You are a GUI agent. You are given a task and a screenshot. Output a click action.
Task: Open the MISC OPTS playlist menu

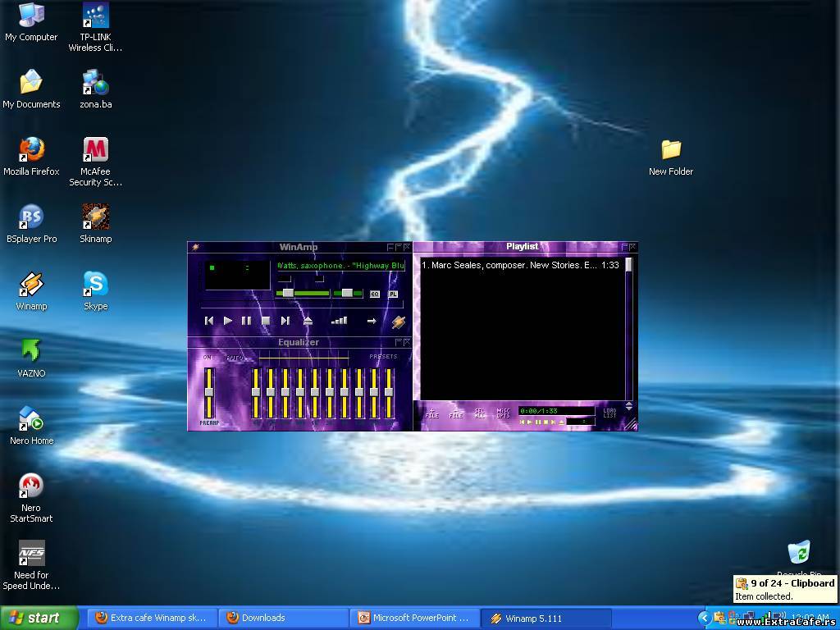(x=503, y=413)
